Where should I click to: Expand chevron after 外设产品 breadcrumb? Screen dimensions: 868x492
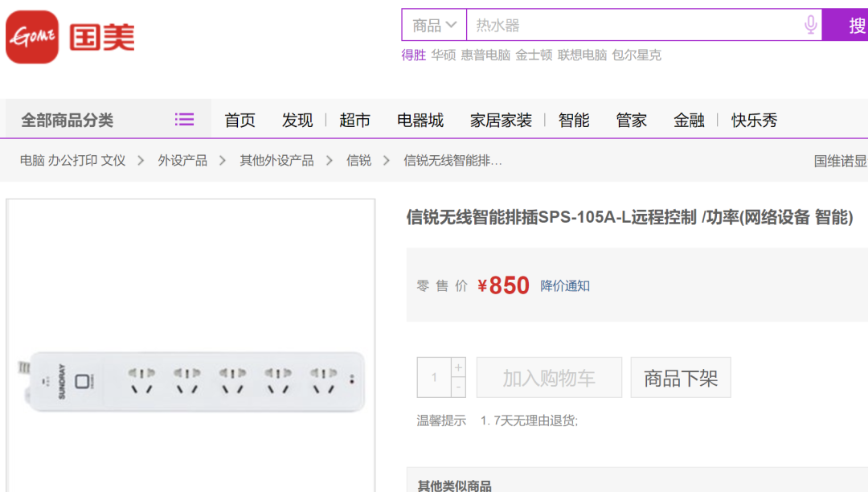click(223, 161)
